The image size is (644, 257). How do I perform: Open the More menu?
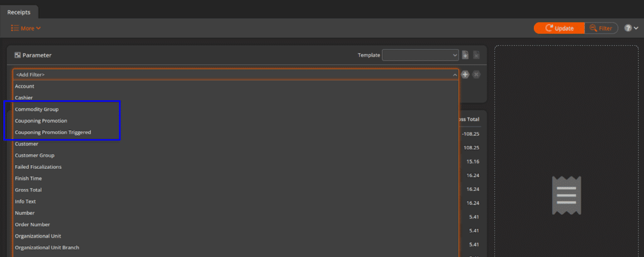pyautogui.click(x=26, y=28)
